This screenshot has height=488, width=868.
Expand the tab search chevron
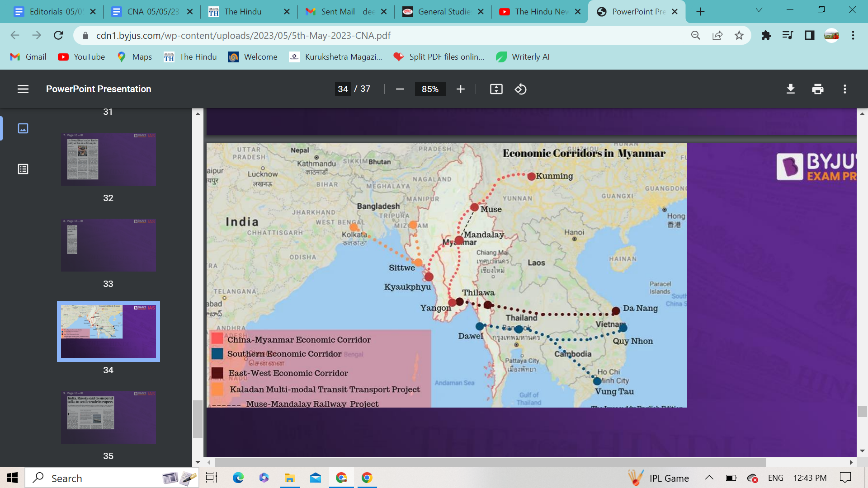click(x=759, y=10)
